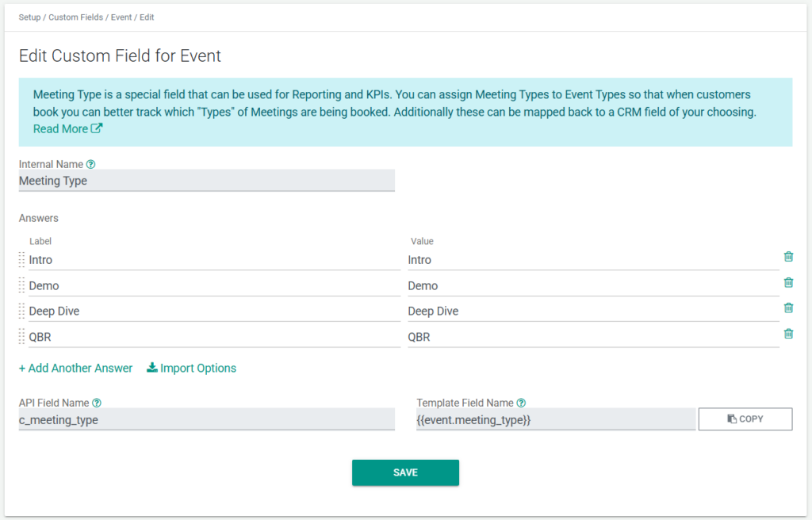
Task: Navigate to Setup in the breadcrumb
Action: 30,17
